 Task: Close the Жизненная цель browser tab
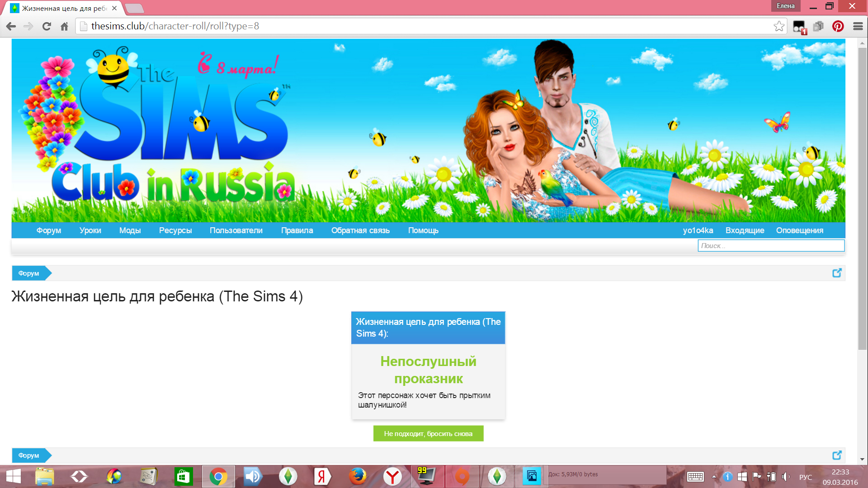point(114,8)
